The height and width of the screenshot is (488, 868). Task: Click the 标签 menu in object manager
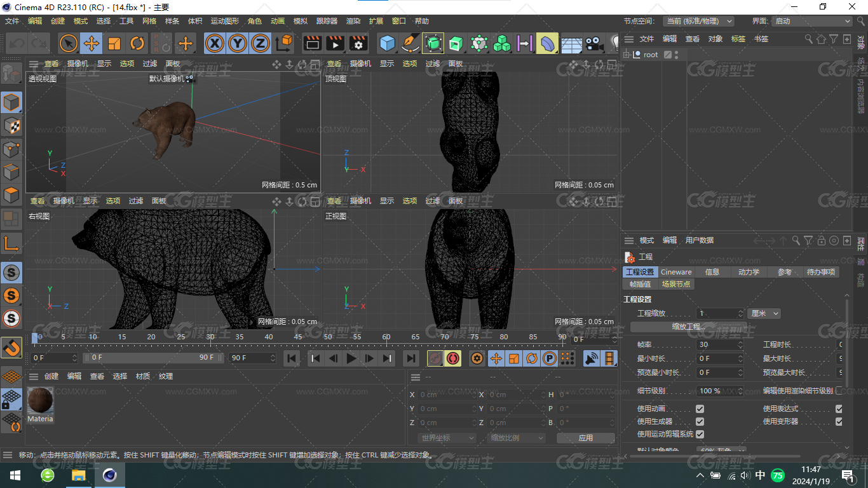coord(738,39)
